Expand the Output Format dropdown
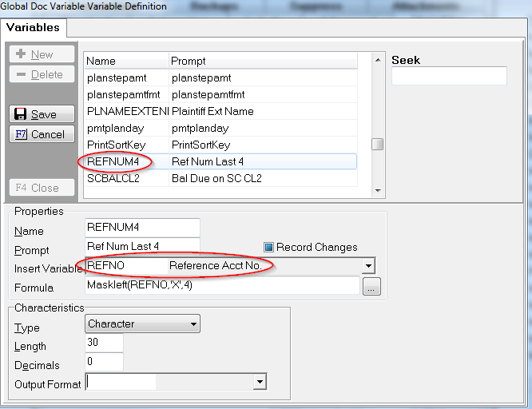The width and height of the screenshot is (532, 409). tap(259, 383)
